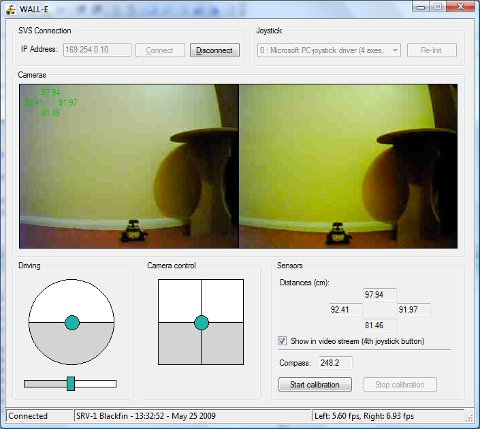The height and width of the screenshot is (429, 480).
Task: Click the window resize grip in status bar
Action: click(469, 417)
